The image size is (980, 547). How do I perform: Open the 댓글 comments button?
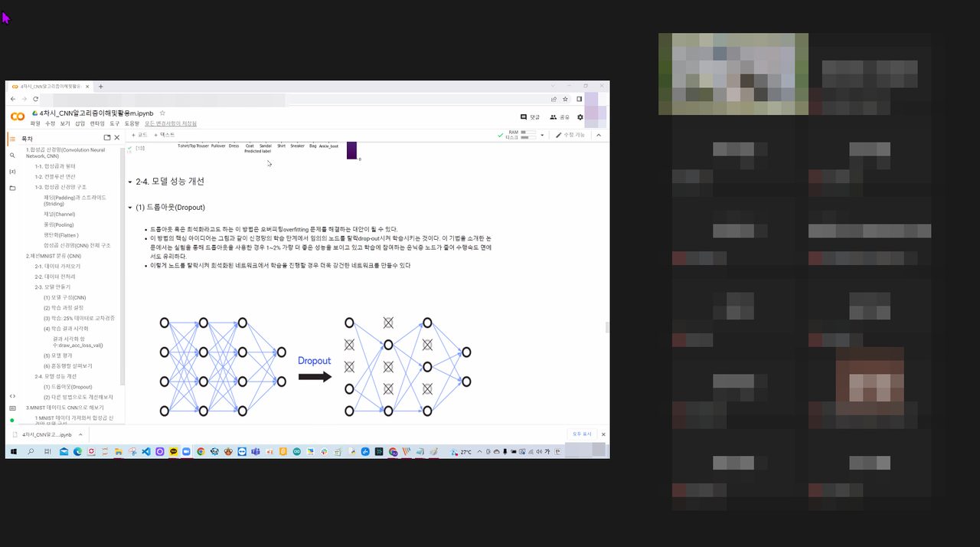(530, 117)
